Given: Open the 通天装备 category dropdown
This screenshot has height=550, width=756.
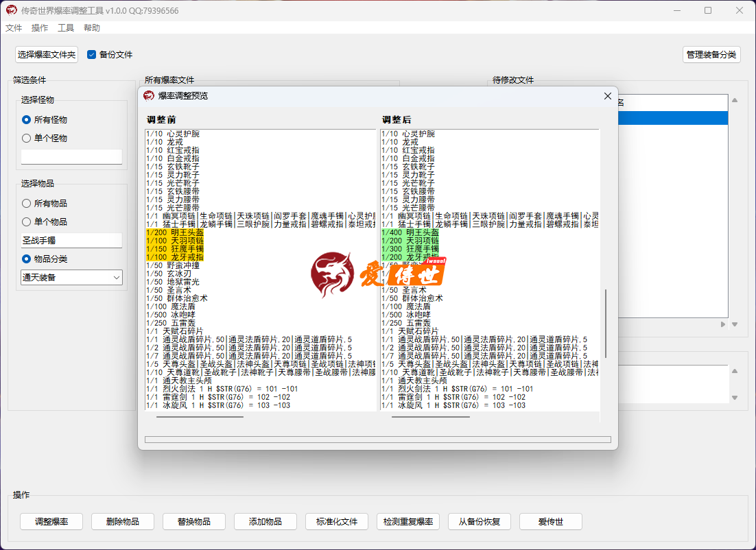Looking at the screenshot, I should coord(71,277).
